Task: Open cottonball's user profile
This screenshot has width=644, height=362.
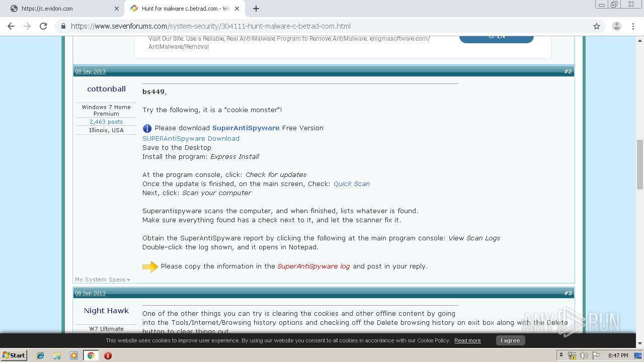Action: (106, 89)
